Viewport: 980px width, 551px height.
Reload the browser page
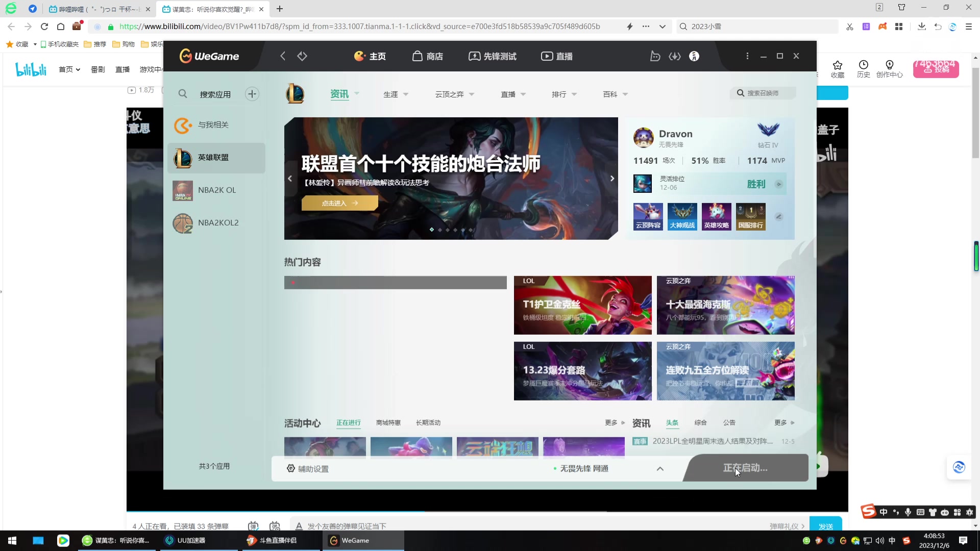point(44,27)
